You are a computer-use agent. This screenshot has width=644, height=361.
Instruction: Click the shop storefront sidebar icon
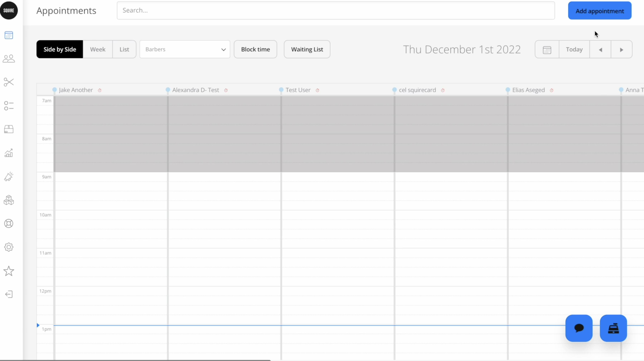(9, 129)
